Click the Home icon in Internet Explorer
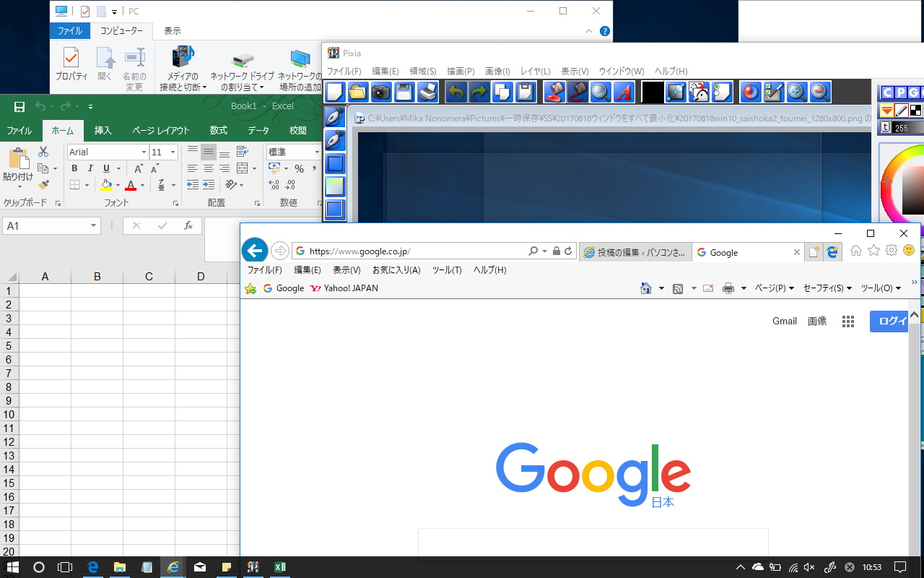The image size is (924, 578). tap(856, 251)
